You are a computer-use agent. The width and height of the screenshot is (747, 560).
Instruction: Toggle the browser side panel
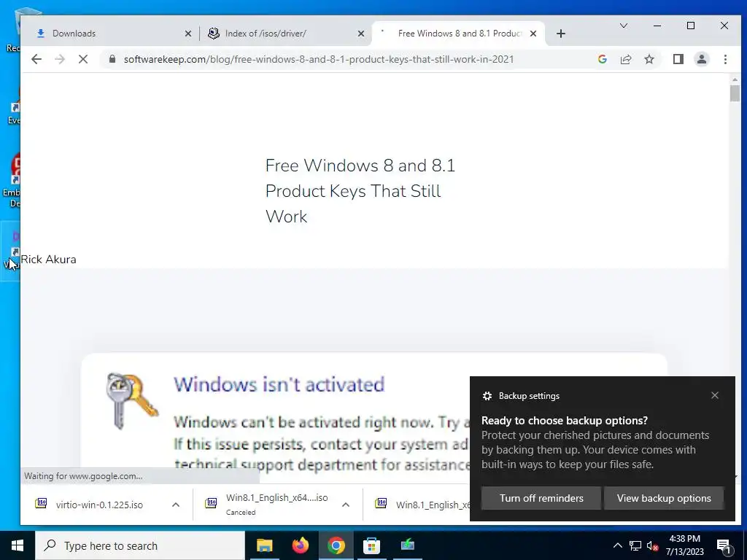coord(678,59)
